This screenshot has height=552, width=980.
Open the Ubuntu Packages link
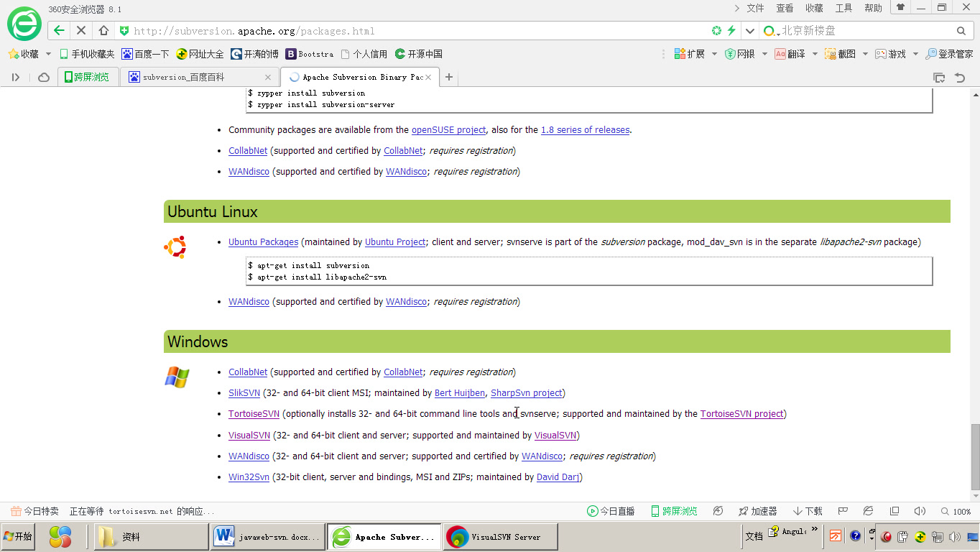[x=263, y=242]
